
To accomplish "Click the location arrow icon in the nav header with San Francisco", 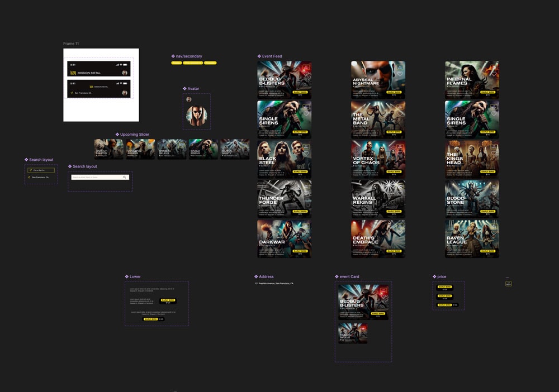I will point(72,93).
